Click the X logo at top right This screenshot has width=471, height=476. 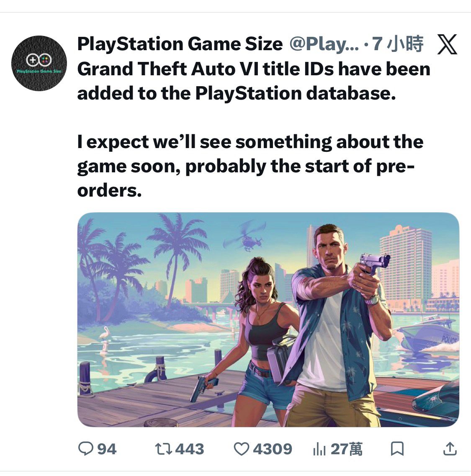pos(447,44)
